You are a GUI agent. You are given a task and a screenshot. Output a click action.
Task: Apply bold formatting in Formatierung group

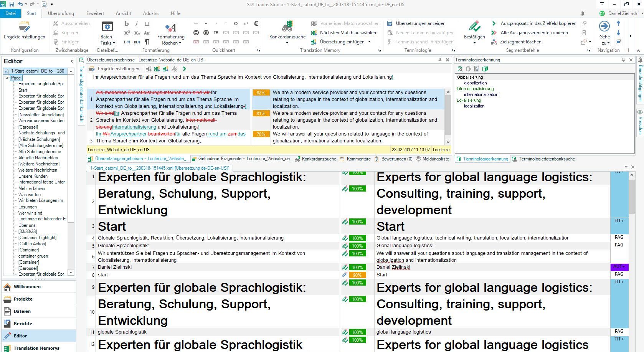pos(127,23)
